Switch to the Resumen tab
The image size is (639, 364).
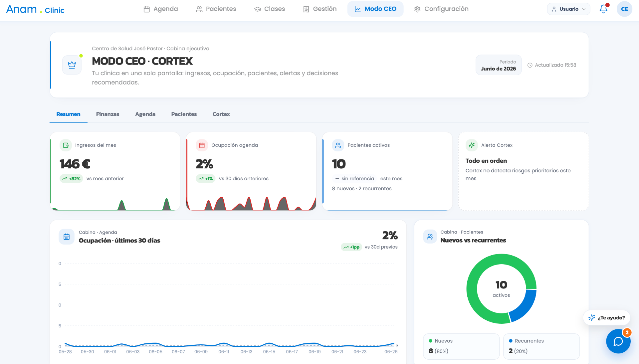[x=68, y=114]
